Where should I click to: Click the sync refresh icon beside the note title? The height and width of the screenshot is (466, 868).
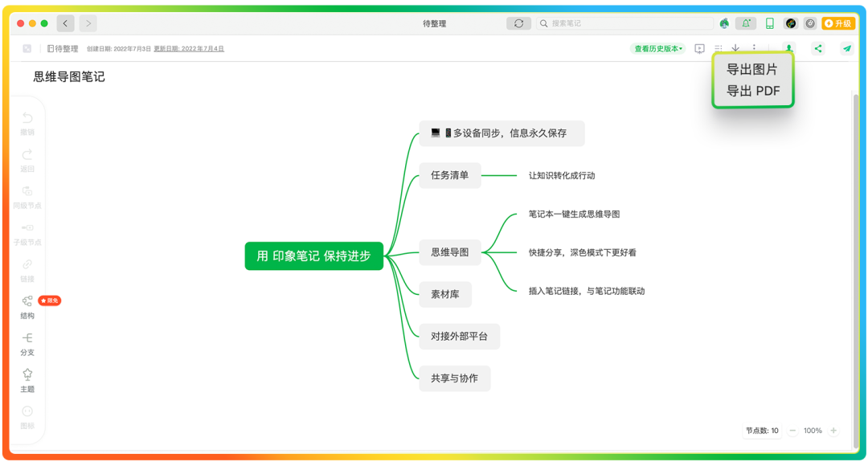(518, 23)
